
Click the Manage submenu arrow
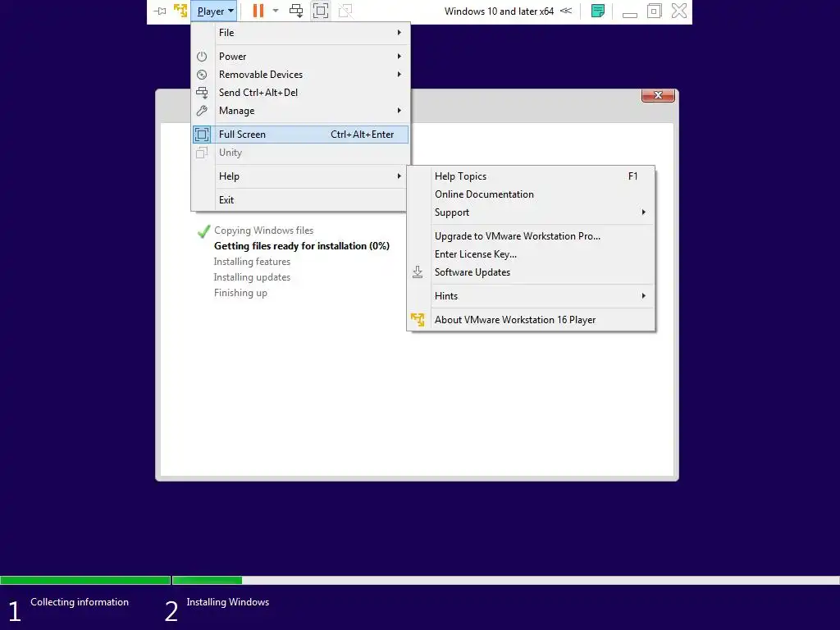(x=399, y=111)
